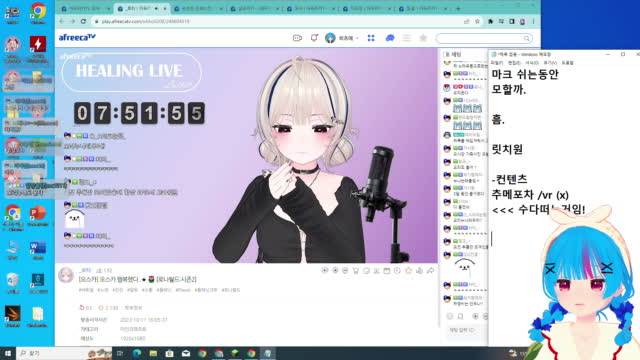
Task: Open Microsoft Edge from the taskbar
Action: click(137, 353)
